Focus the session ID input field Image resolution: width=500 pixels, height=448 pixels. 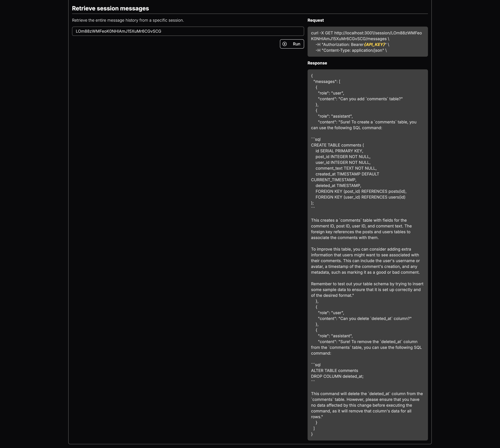[188, 31]
